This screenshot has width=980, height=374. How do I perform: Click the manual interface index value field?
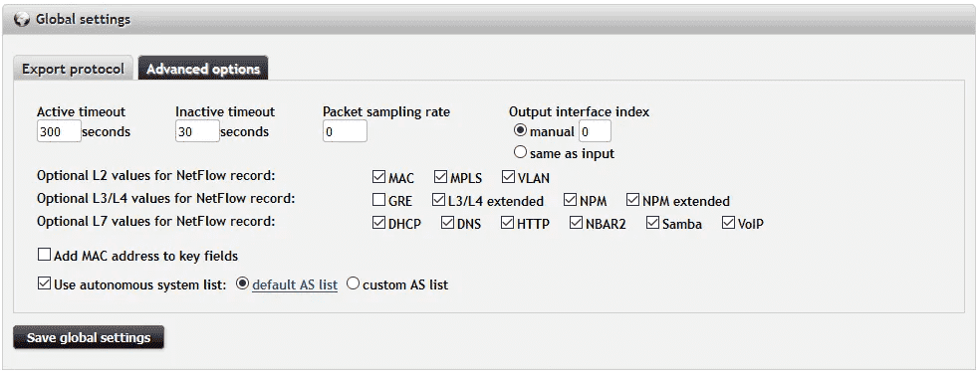[x=595, y=131]
